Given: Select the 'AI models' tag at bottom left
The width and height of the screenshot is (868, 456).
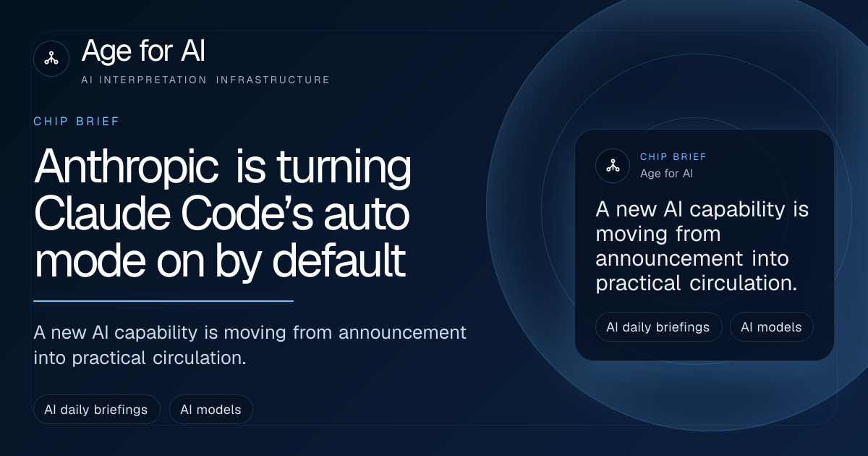Looking at the screenshot, I should pyautogui.click(x=210, y=410).
